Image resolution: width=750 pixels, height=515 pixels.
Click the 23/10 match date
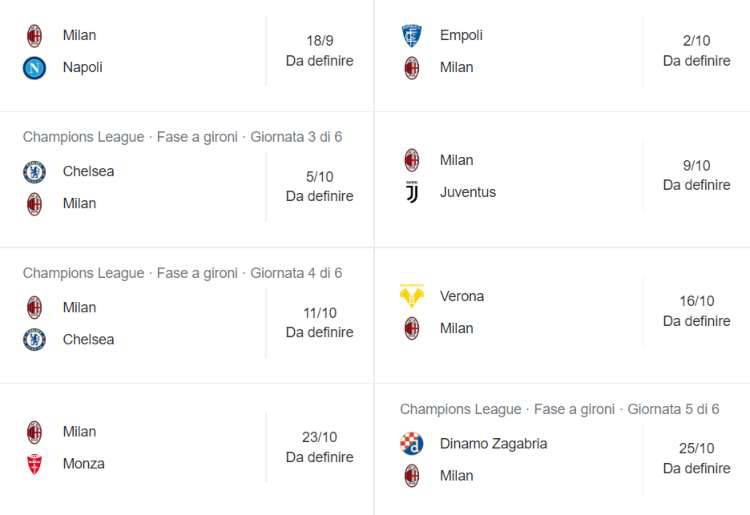point(320,437)
